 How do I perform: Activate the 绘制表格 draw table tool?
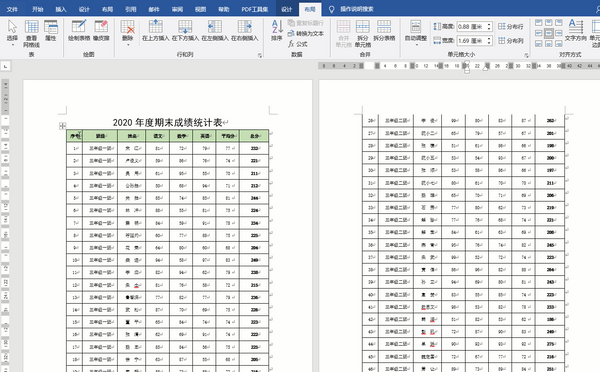click(x=79, y=30)
